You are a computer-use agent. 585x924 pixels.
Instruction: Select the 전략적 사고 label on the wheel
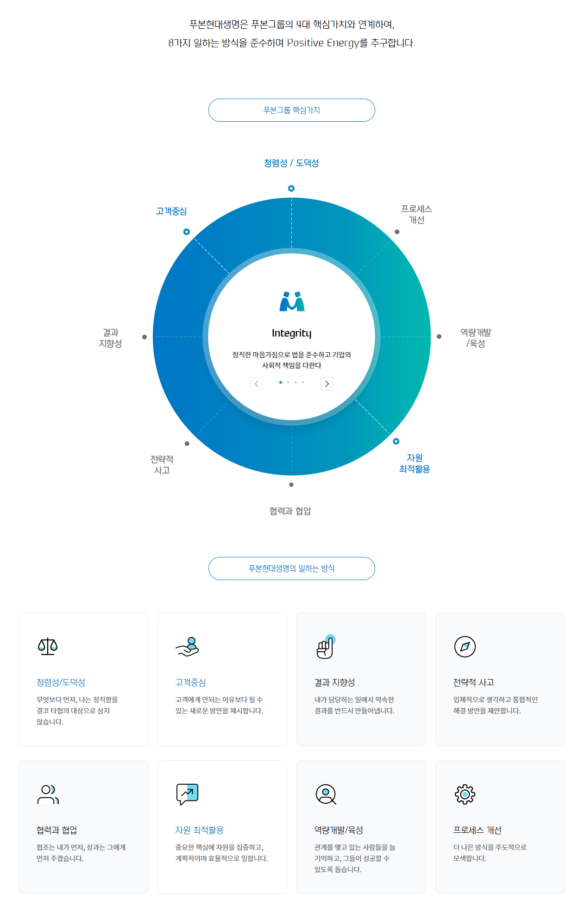tap(162, 465)
